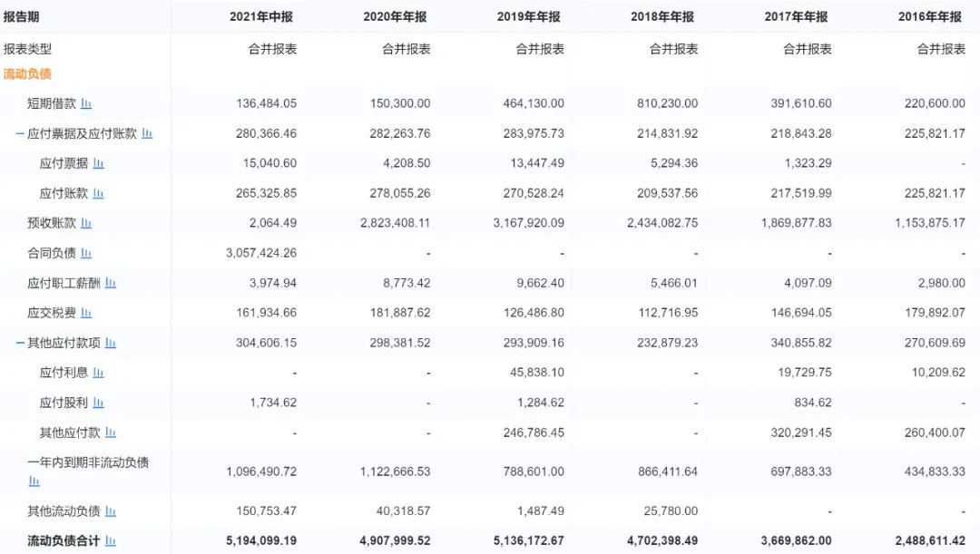Viewport: 980px width, 554px height.
Task: Collapse the 其他应付款项 row group
Action: (19, 343)
